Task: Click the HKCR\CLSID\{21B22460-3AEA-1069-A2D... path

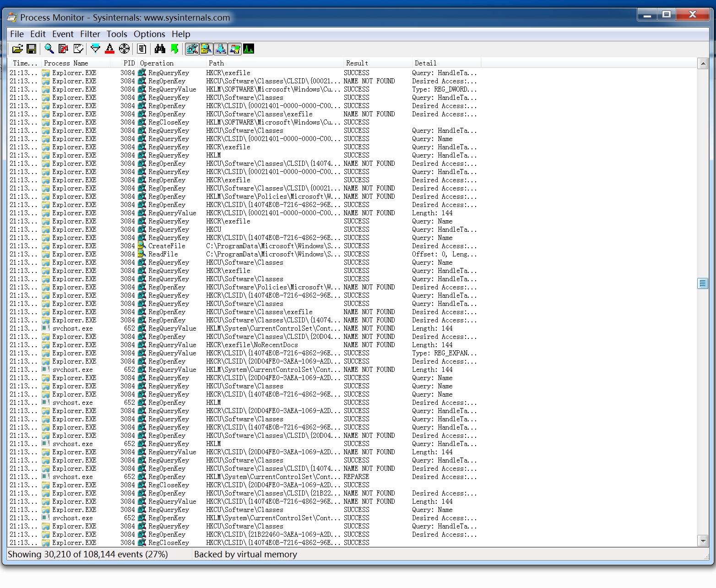Action: [x=273, y=534]
